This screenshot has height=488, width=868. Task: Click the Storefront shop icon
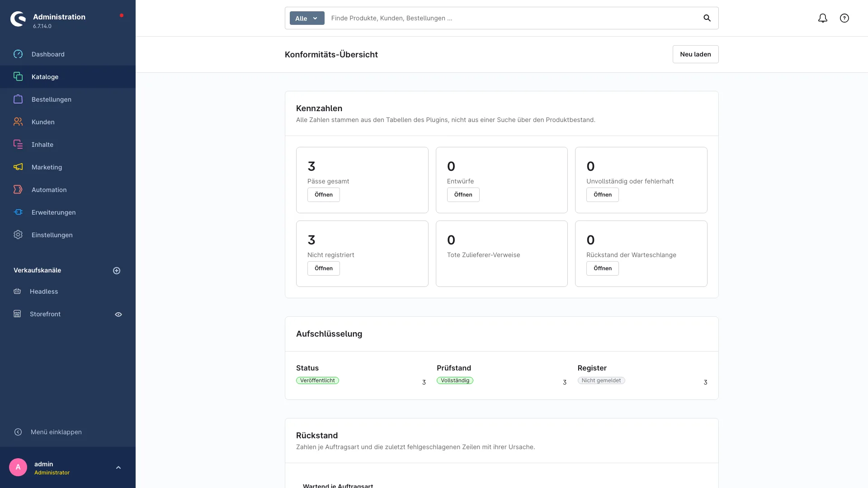pyautogui.click(x=17, y=314)
